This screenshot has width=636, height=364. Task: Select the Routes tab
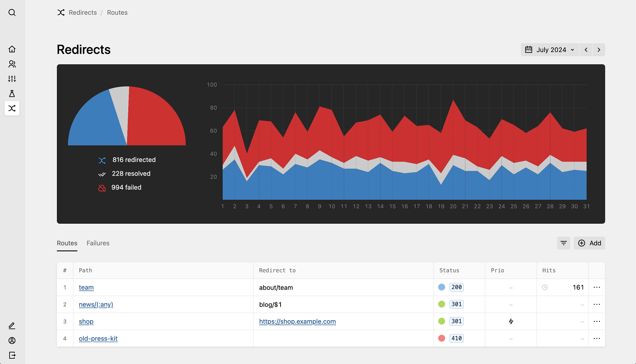67,243
